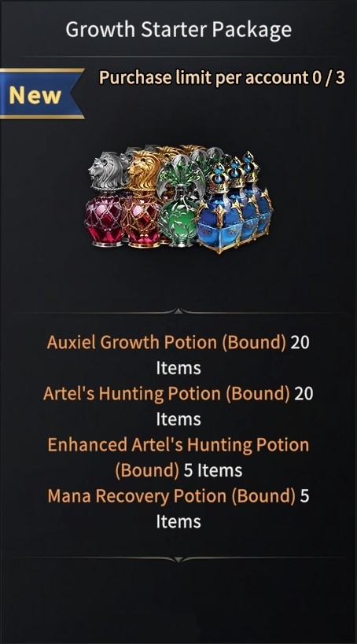Click quantity 20 beside Artel's Hunting Potion

click(x=304, y=393)
